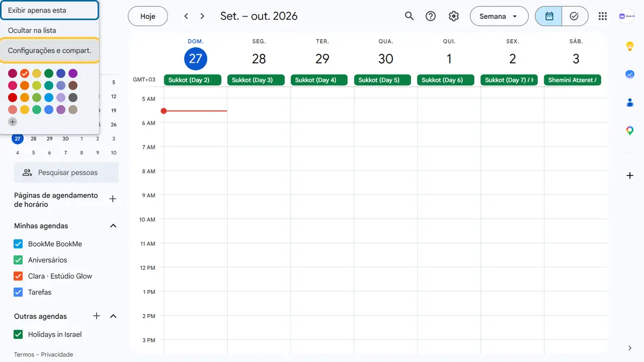Open the Privacidade link
The height and width of the screenshot is (362, 644).
point(57,354)
